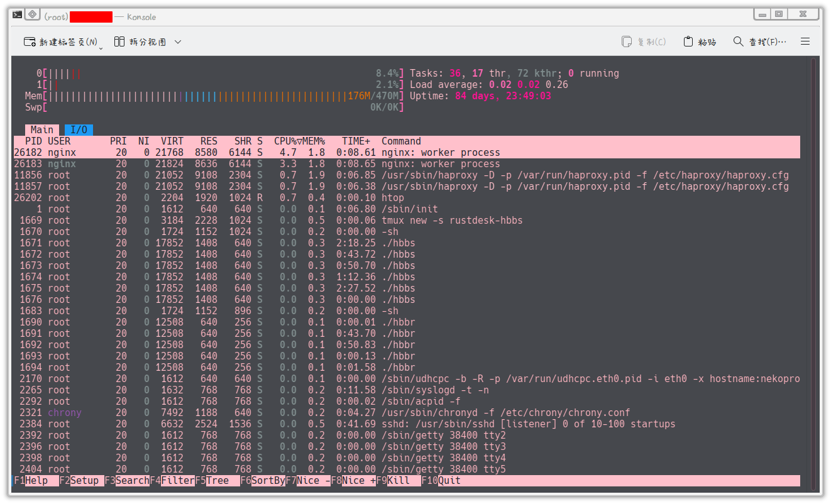Click the new tab icon in the toolbar
Image resolution: width=831 pixels, height=504 pixels.
click(x=30, y=41)
